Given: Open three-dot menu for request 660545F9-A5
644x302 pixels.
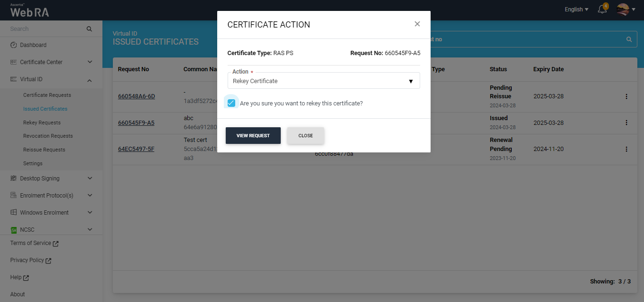Looking at the screenshot, I should click(x=626, y=123).
